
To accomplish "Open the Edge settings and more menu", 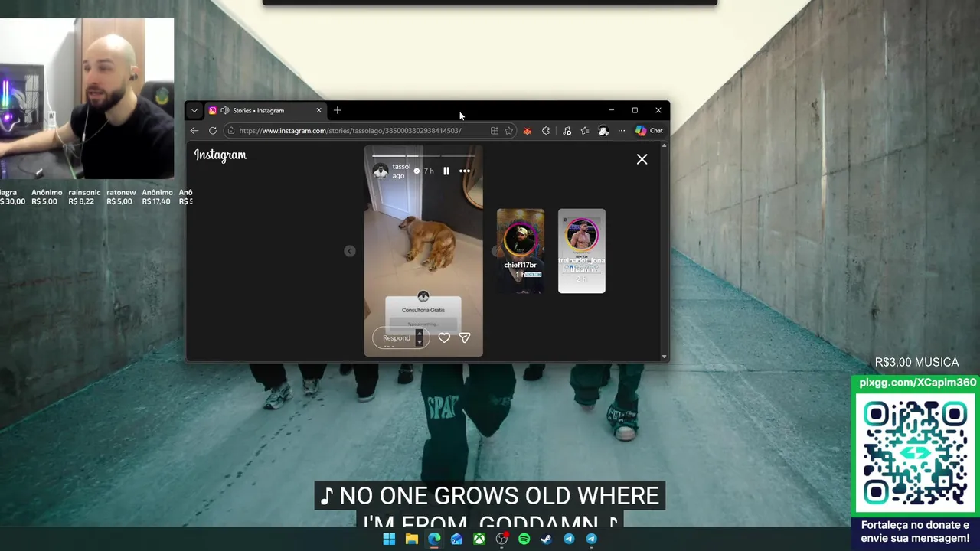I will click(622, 131).
